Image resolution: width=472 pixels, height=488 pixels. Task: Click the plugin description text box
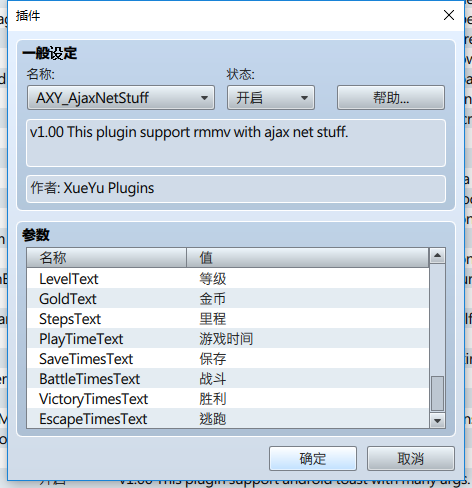(x=236, y=143)
